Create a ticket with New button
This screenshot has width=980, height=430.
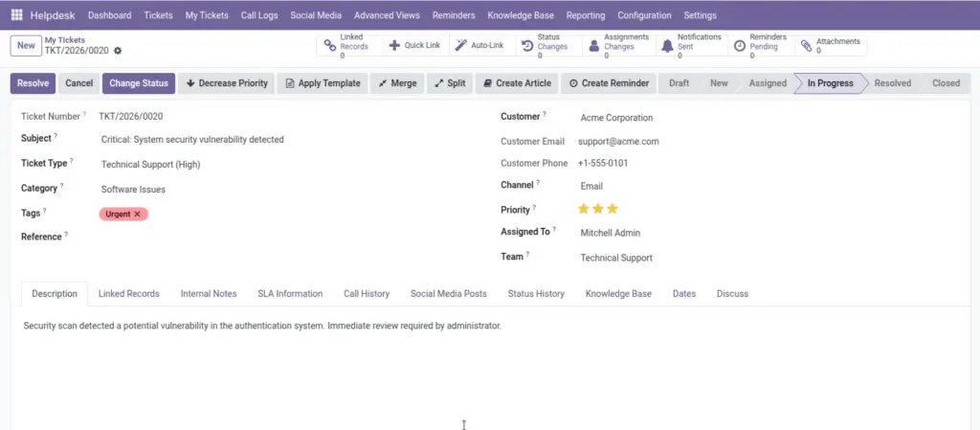click(26, 46)
